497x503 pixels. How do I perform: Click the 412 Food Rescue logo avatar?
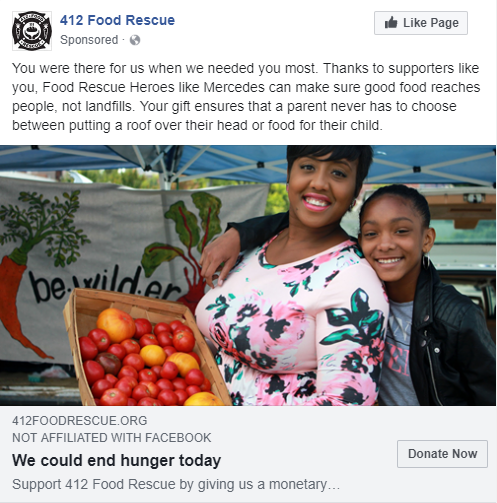32,31
